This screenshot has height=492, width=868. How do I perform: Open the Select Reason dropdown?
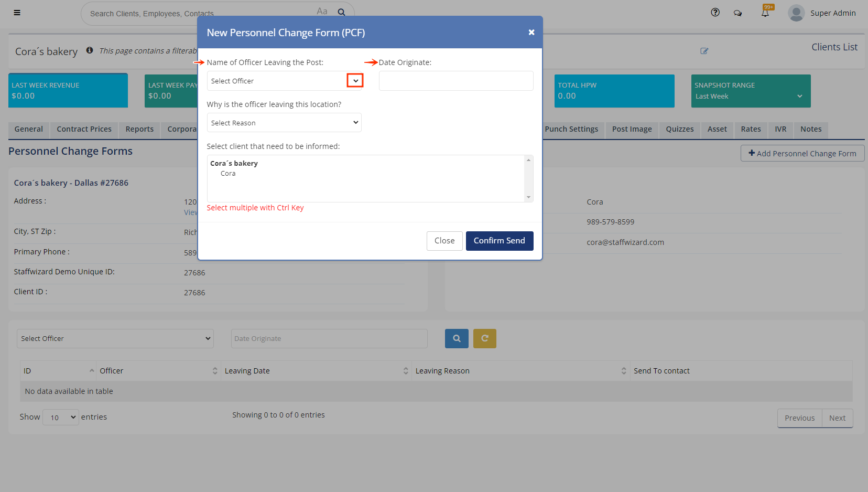pos(284,123)
